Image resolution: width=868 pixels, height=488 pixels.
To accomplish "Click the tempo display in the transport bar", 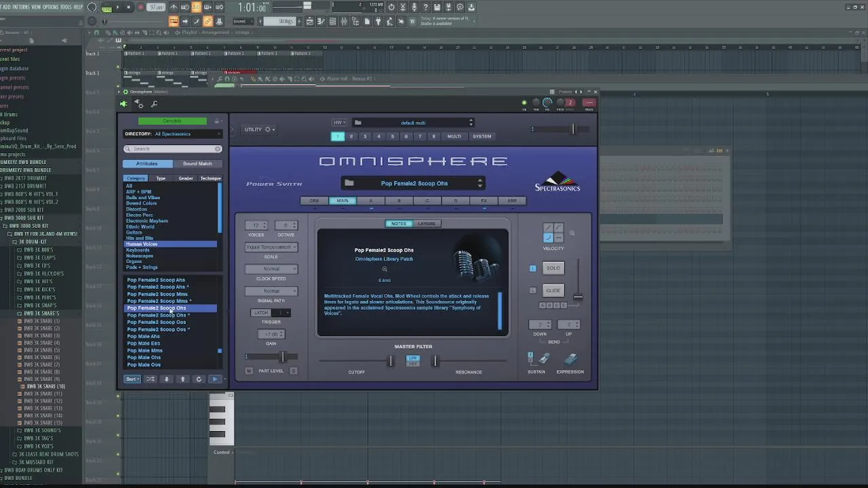I will point(157,7).
